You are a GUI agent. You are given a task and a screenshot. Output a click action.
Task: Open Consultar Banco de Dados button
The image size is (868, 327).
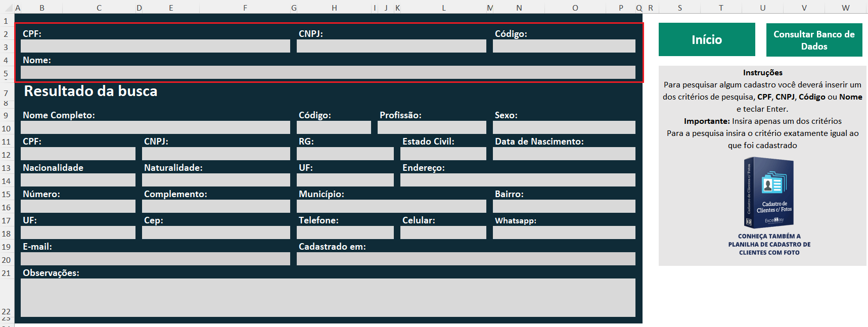tap(814, 40)
